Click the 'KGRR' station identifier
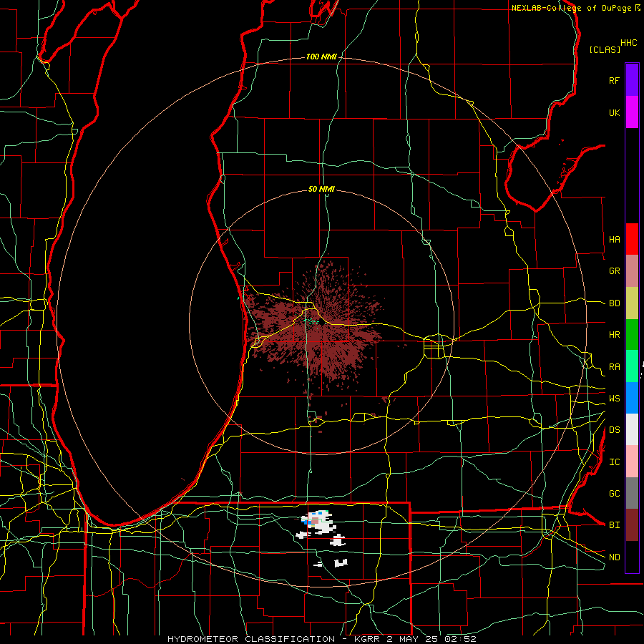 [366, 639]
